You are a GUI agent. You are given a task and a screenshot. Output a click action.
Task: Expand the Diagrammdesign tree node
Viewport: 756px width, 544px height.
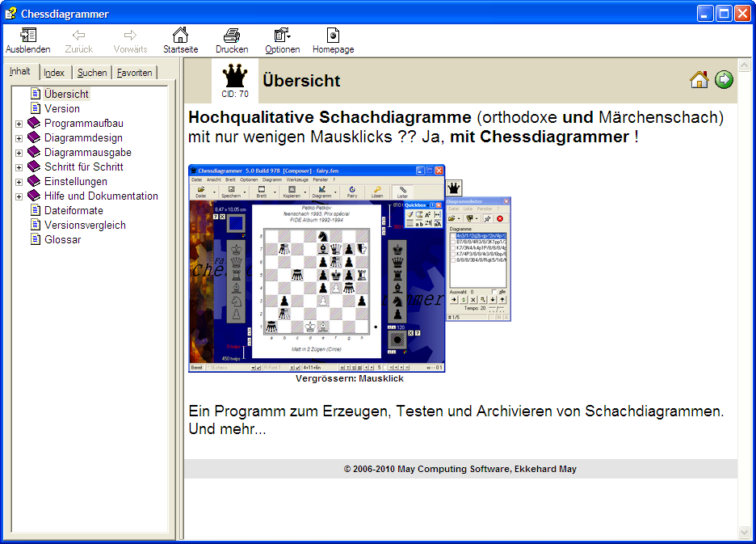19,138
